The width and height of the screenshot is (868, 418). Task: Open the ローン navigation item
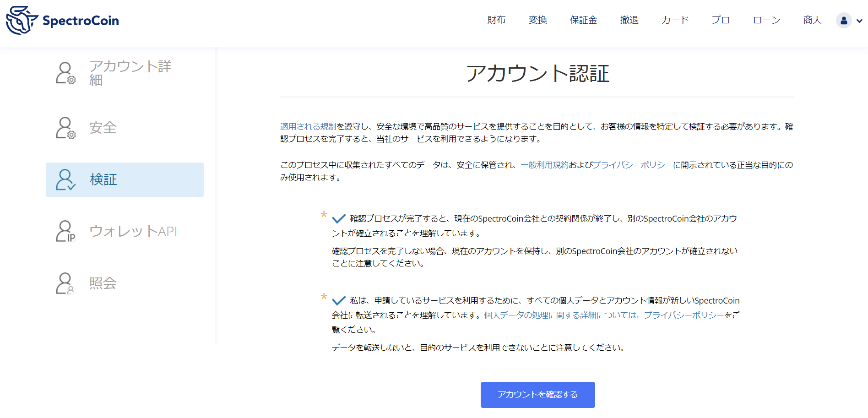(766, 20)
